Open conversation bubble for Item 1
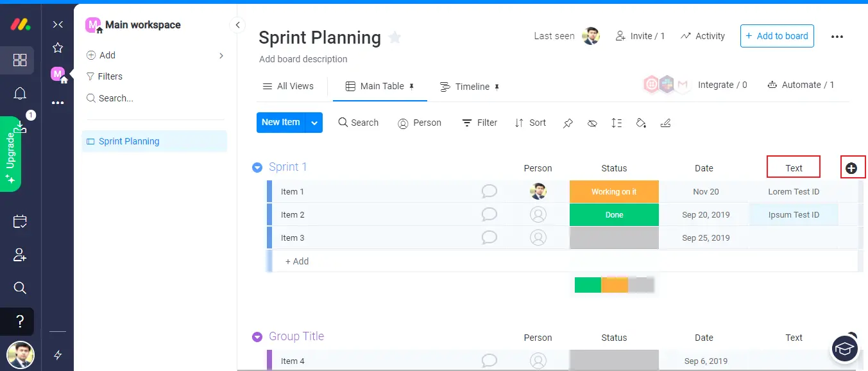The width and height of the screenshot is (868, 371). click(x=489, y=191)
